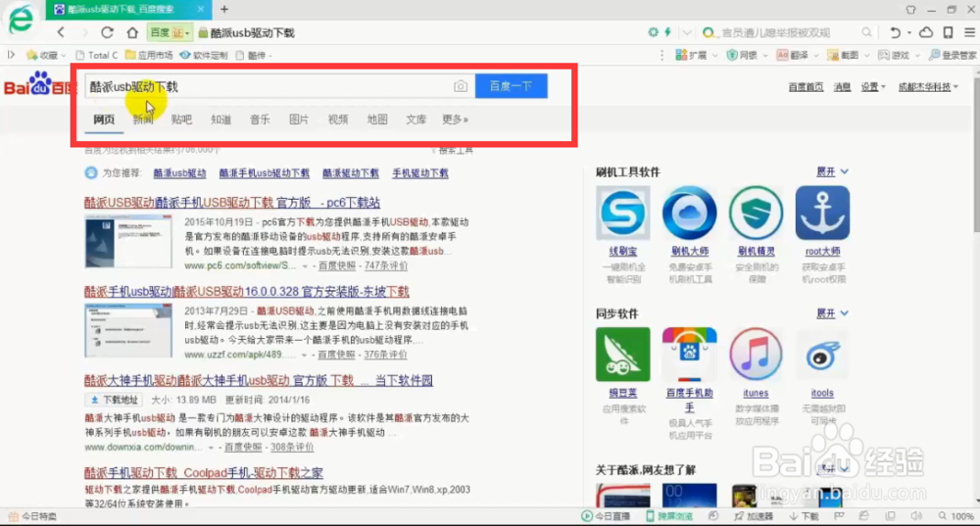Switch to the 图片 tab
Image resolution: width=980 pixels, height=526 pixels.
point(299,120)
